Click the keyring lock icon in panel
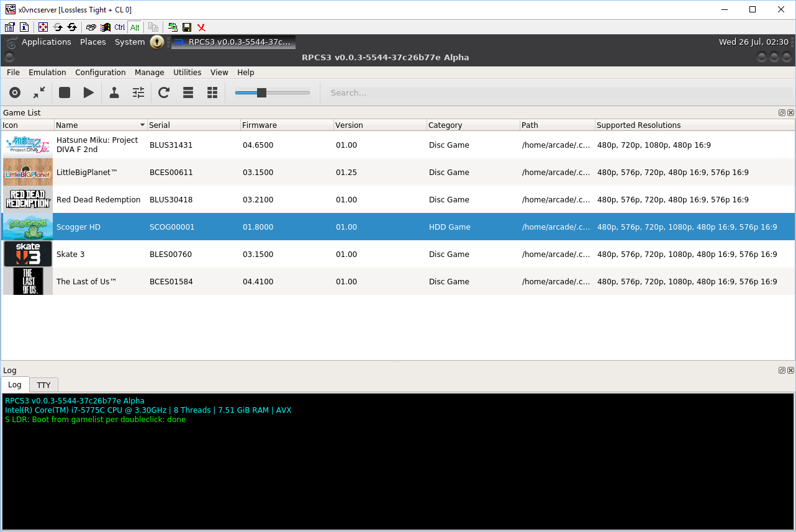The height and width of the screenshot is (532, 796). click(157, 42)
